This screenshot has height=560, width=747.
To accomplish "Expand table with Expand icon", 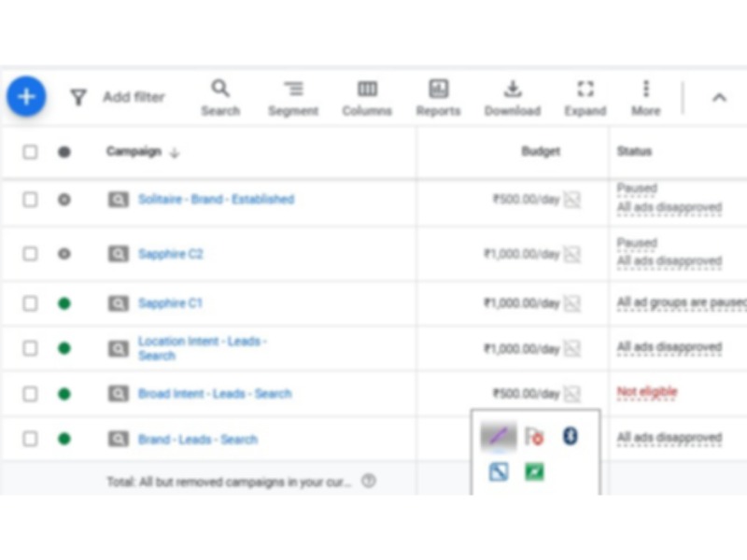I will [585, 89].
